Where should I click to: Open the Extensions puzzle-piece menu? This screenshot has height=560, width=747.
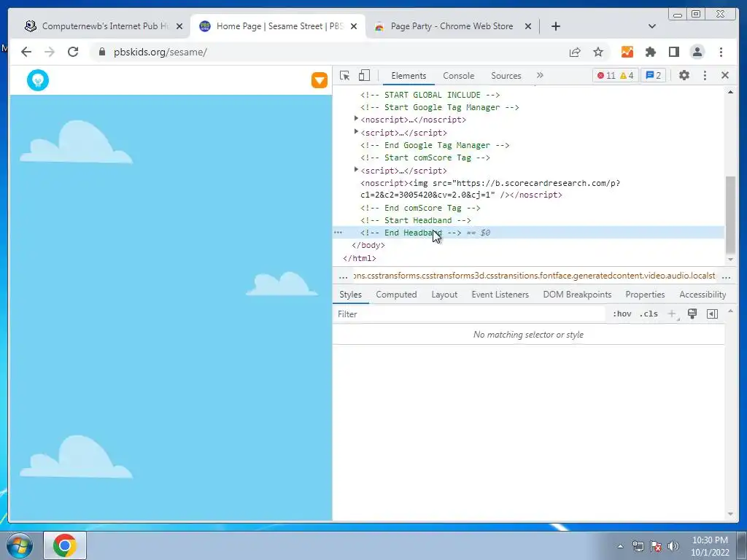pos(650,52)
